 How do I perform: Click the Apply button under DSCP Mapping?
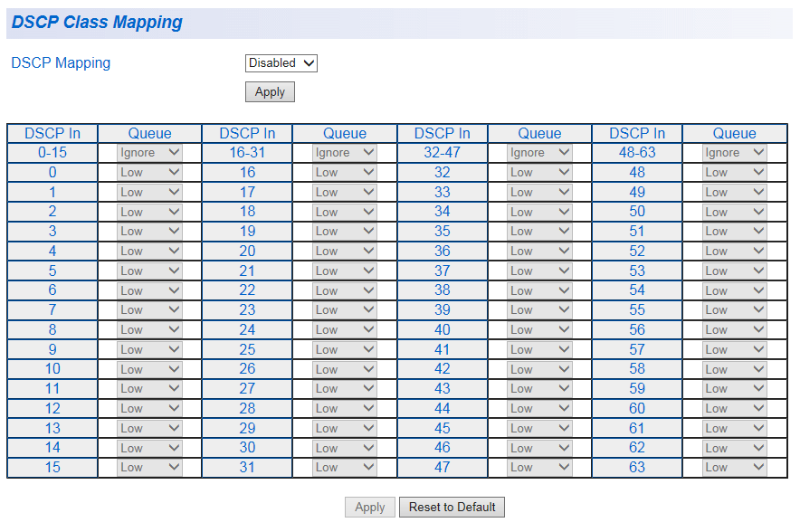pos(270,91)
